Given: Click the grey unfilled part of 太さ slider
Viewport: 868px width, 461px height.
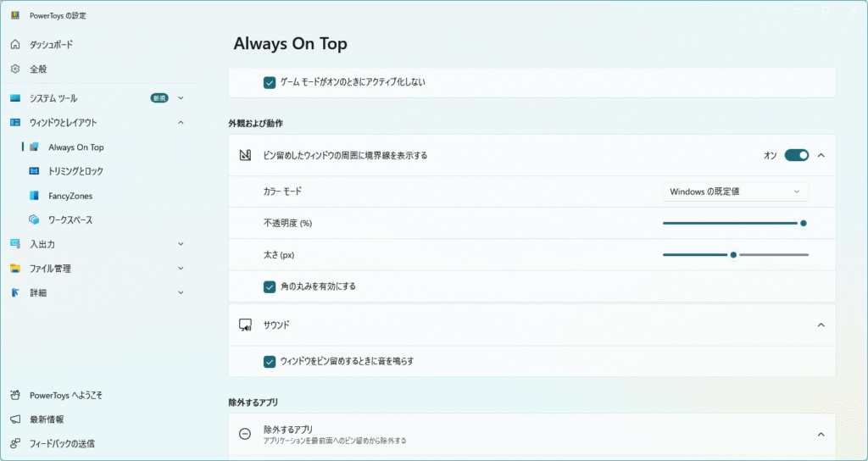Looking at the screenshot, I should coord(773,255).
